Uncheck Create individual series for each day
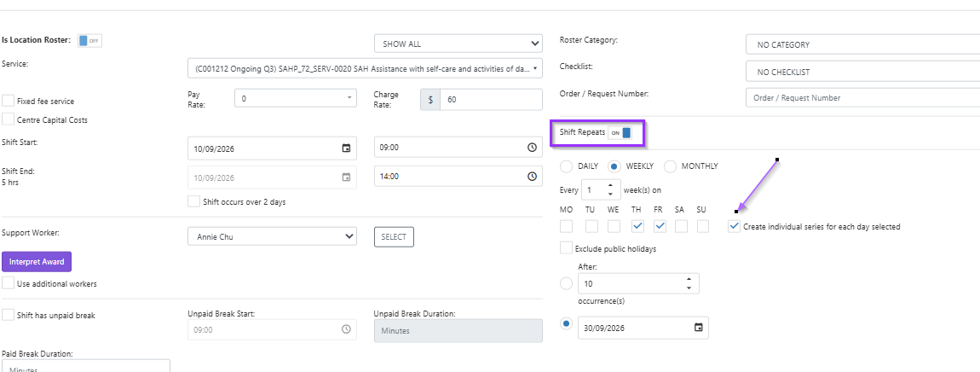 click(x=735, y=226)
